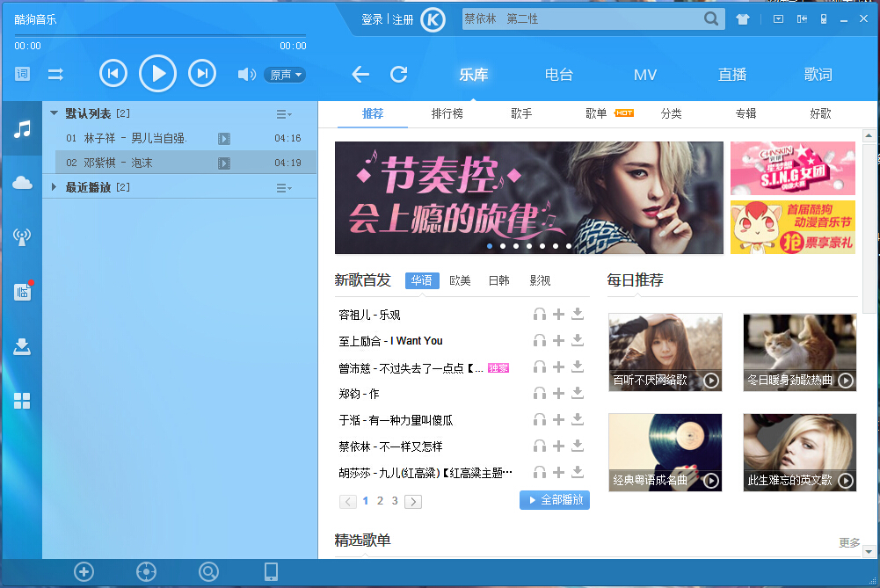The width and height of the screenshot is (880, 588).
Task: Go back with the left arrow
Action: coord(360,74)
